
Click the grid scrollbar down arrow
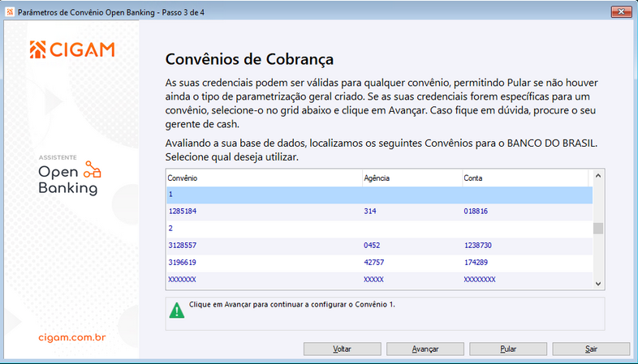click(598, 284)
